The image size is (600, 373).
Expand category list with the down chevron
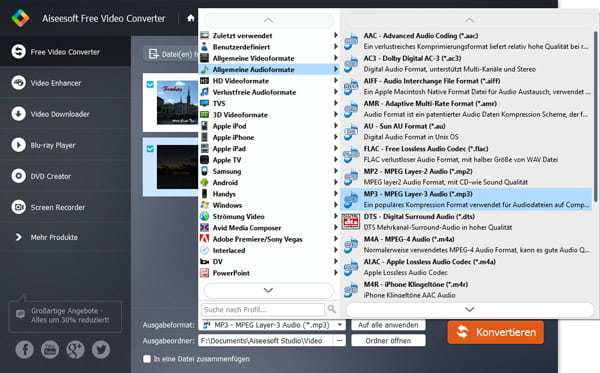(268, 290)
